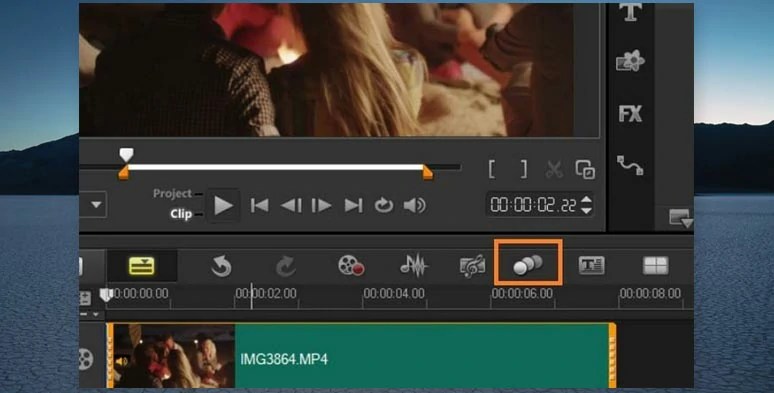
Task: Click the 00:00:02.22 timecode field
Action: point(533,205)
